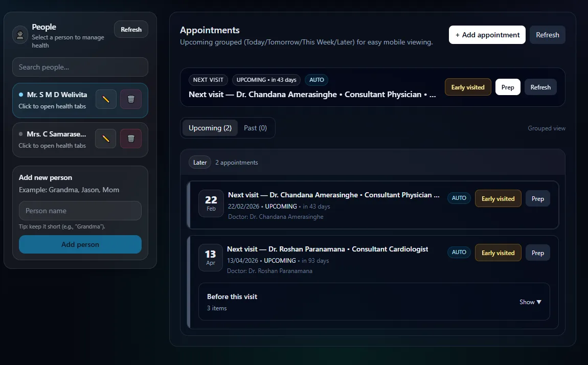588x365 pixels.
Task: Click the AUTO badge in the next visit banner
Action: [x=316, y=80]
